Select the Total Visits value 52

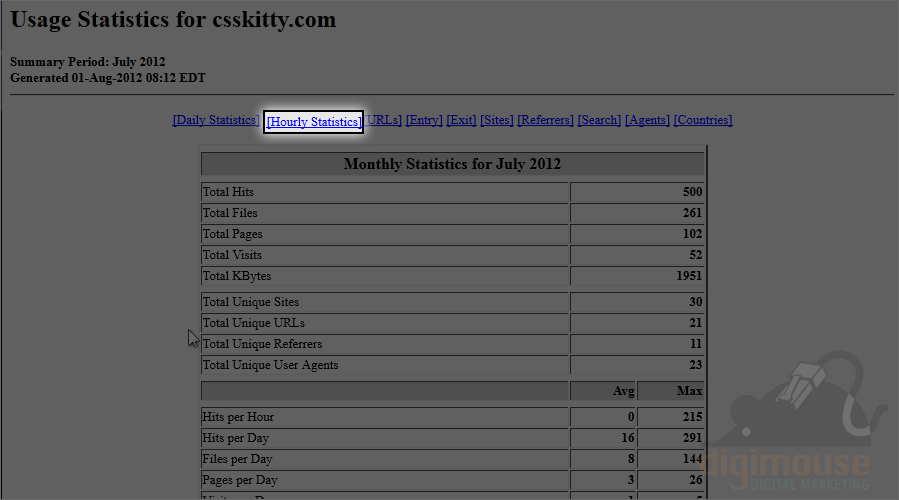[695, 255]
